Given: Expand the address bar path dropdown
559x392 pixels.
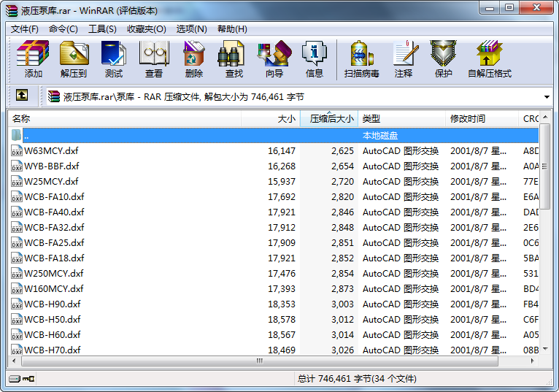Looking at the screenshot, I should (547, 97).
